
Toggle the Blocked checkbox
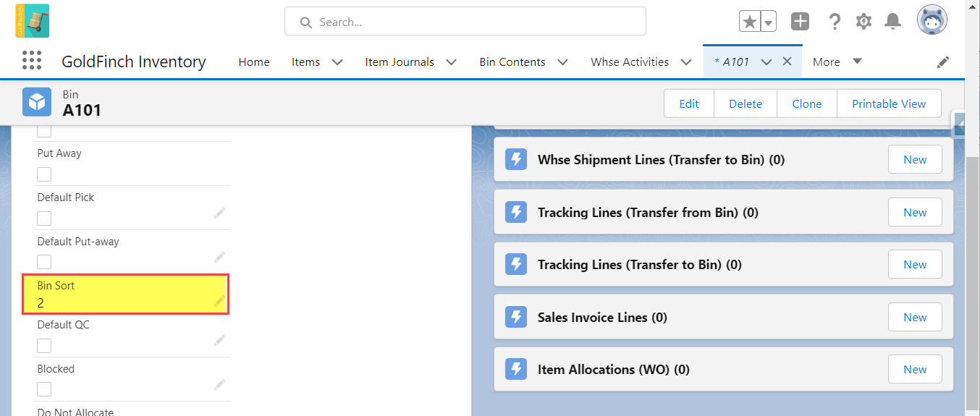44,389
